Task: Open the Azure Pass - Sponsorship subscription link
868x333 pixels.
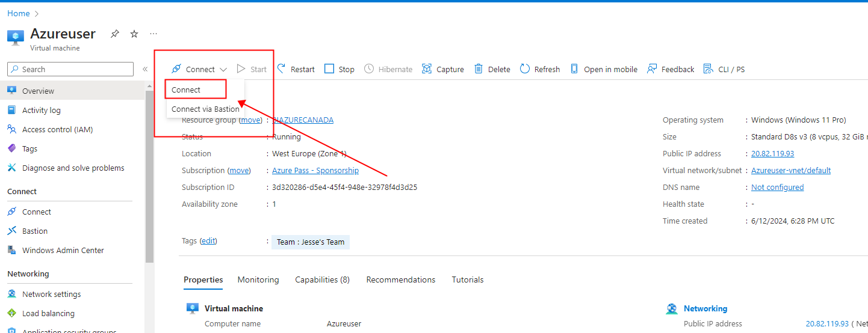Action: (x=315, y=170)
